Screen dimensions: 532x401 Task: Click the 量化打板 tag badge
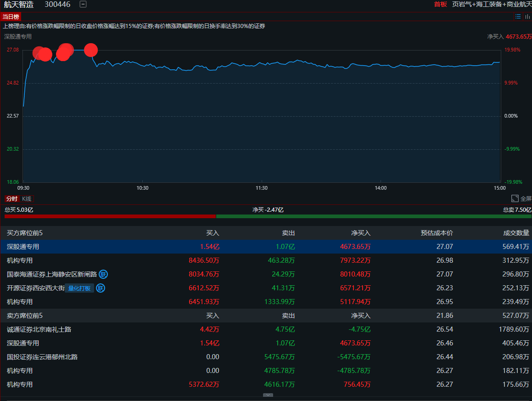[79, 288]
